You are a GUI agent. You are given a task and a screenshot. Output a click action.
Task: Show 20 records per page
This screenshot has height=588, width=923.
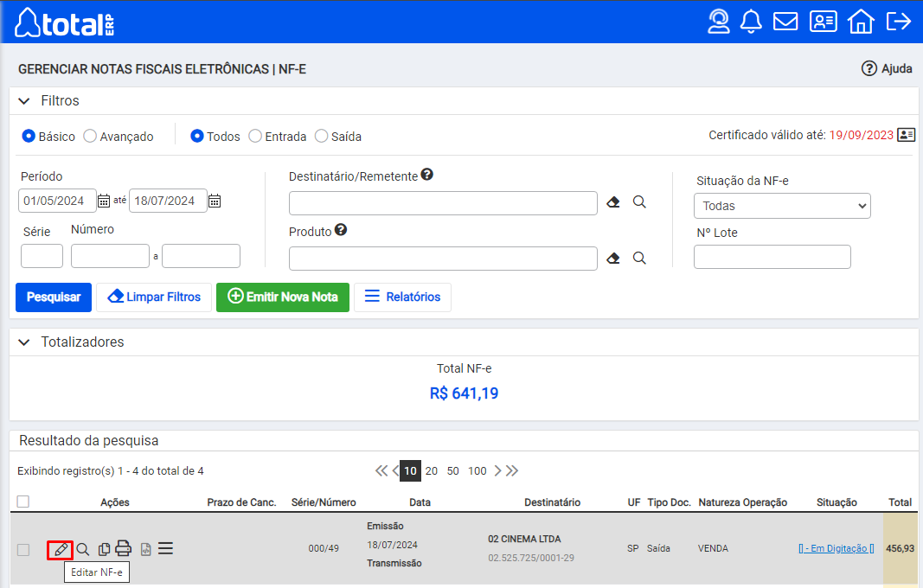(x=432, y=471)
